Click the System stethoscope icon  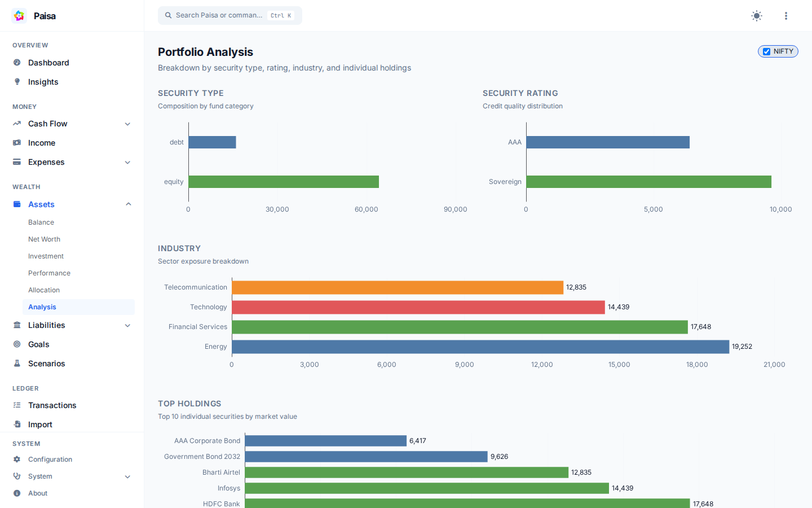click(x=17, y=476)
